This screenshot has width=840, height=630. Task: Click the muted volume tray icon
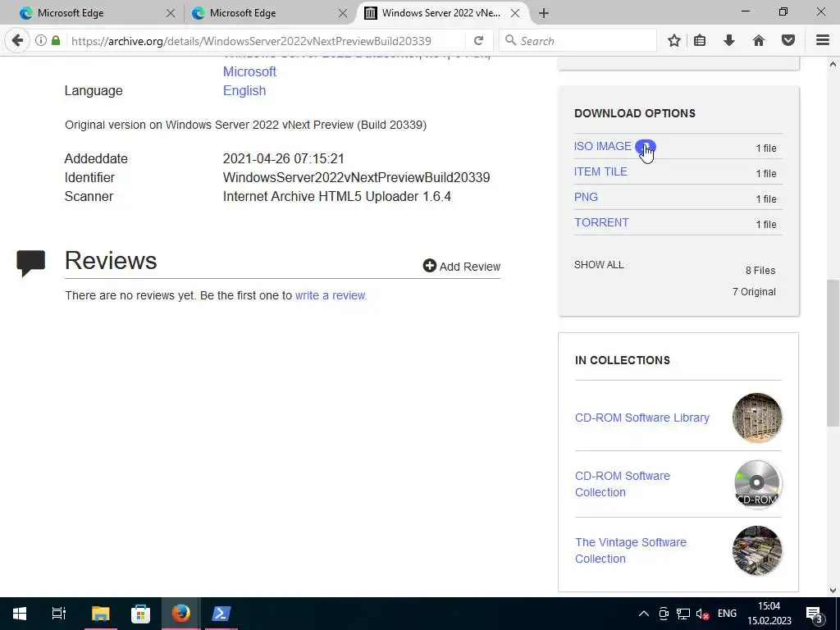tap(702, 614)
